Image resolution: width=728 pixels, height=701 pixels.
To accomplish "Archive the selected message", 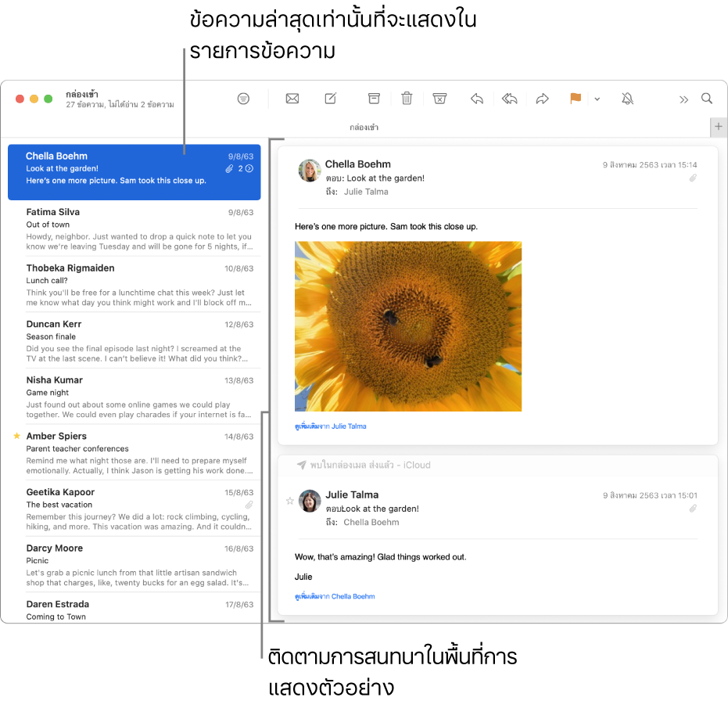I will point(373,99).
